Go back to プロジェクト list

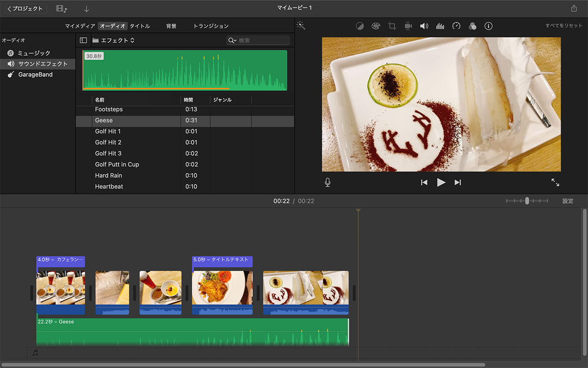coord(25,9)
